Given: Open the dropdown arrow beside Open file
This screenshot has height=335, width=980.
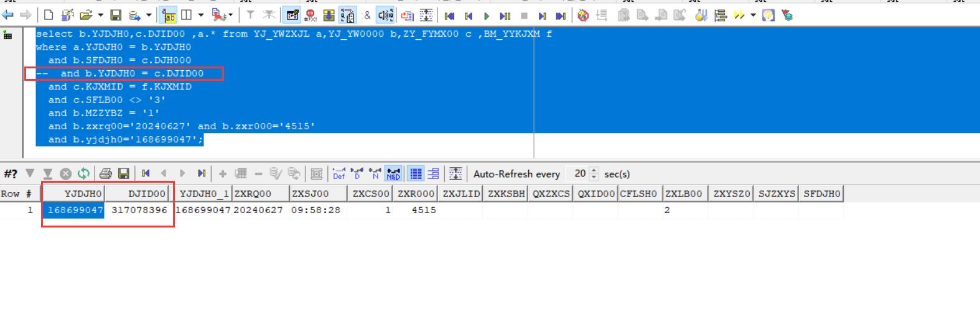Looking at the screenshot, I should tap(100, 16).
